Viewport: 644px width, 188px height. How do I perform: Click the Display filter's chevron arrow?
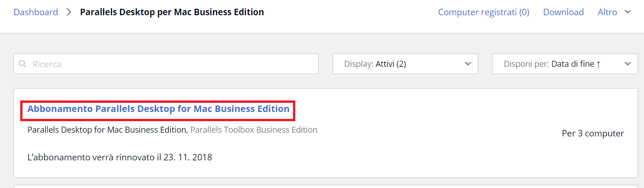coord(468,64)
